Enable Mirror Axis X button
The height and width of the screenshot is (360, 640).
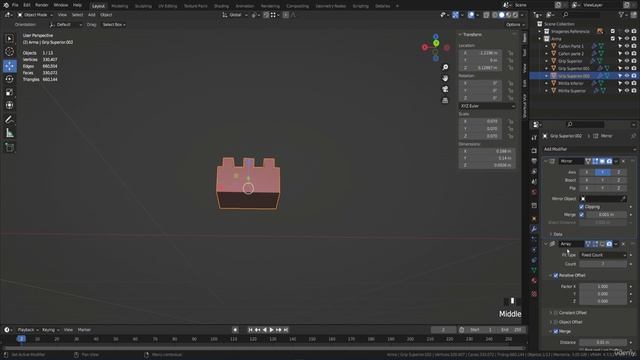click(x=587, y=172)
